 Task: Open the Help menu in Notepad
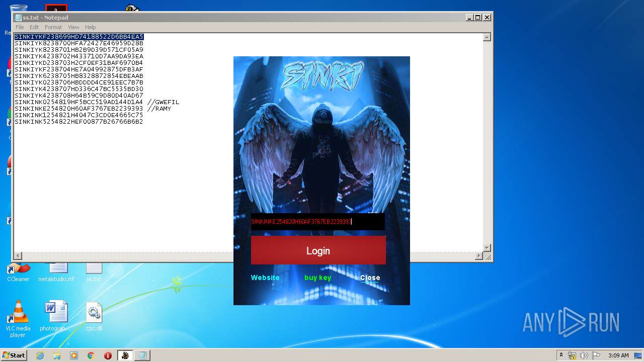tap(91, 27)
